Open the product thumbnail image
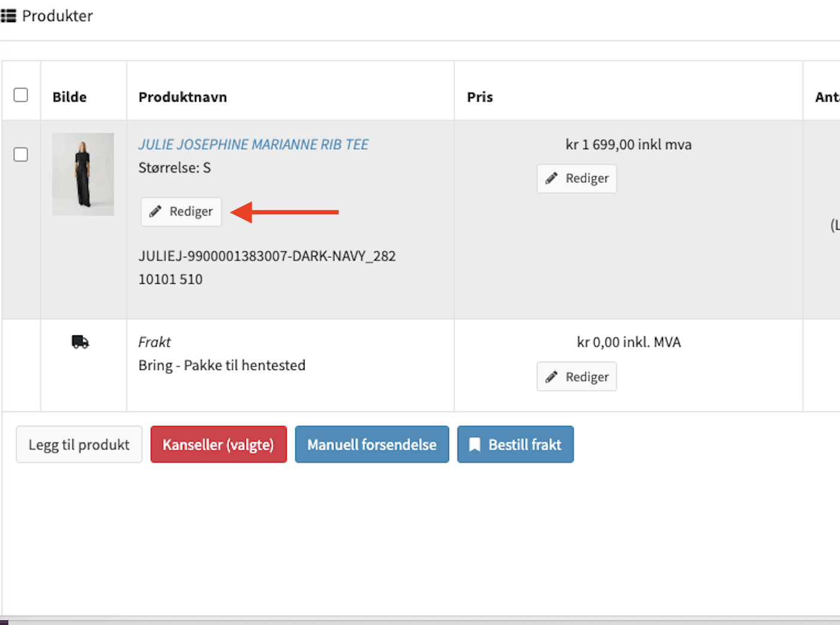The image size is (840, 625). pyautogui.click(x=83, y=174)
